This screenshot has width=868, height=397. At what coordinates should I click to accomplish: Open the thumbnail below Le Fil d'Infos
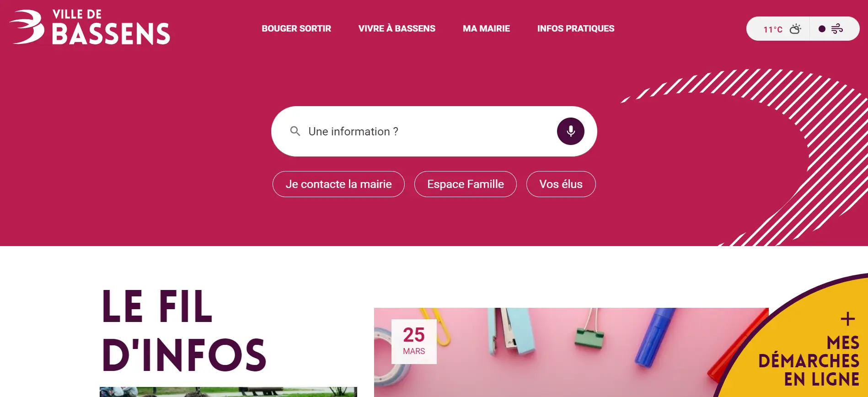click(228, 392)
